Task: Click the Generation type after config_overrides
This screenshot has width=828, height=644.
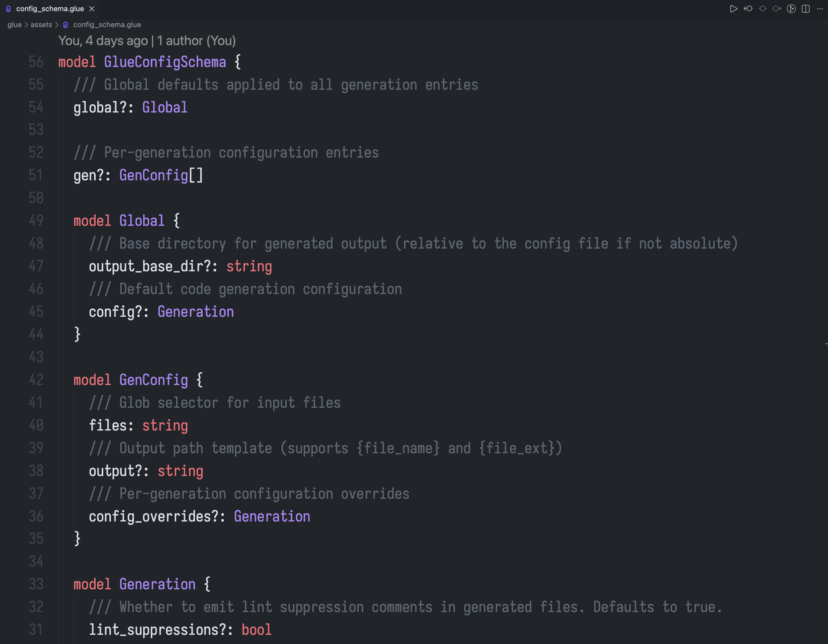Action: 272,516
